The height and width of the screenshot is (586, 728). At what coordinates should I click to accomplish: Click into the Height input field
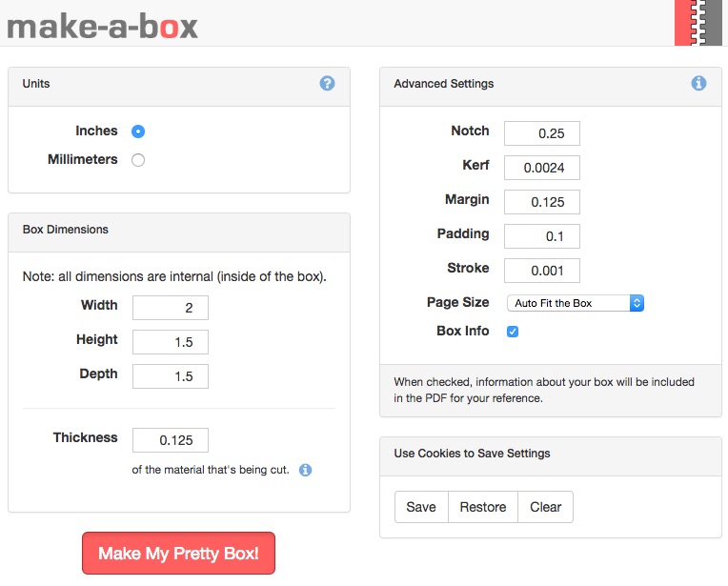point(171,342)
